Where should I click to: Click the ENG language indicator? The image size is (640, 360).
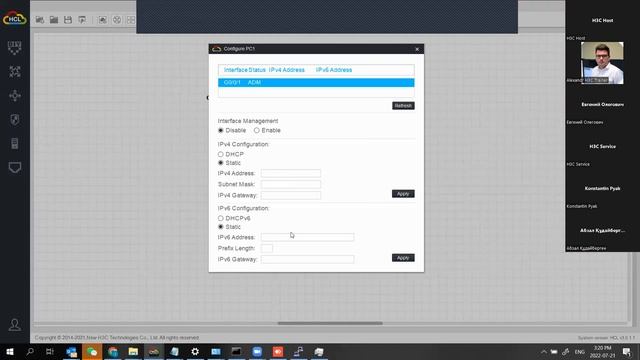(x=580, y=352)
